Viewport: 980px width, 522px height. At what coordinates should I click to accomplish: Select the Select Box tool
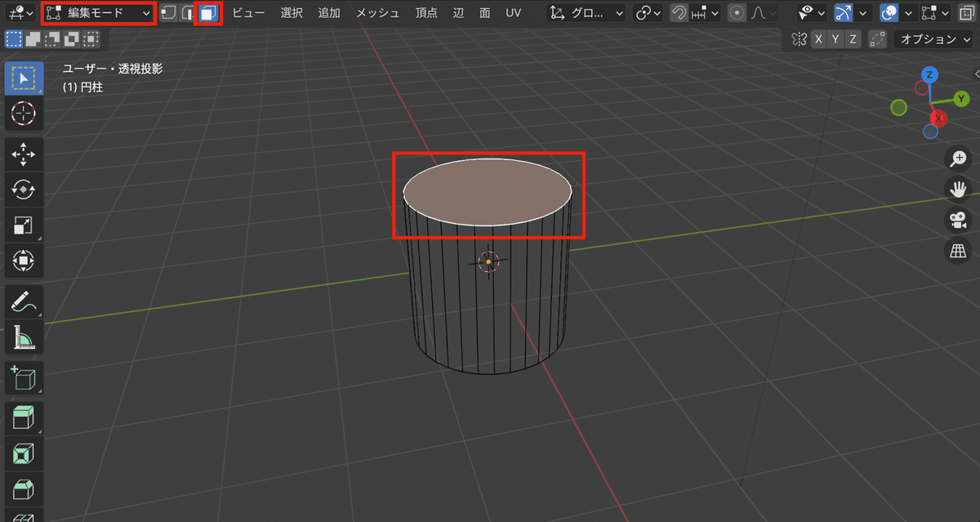23,78
